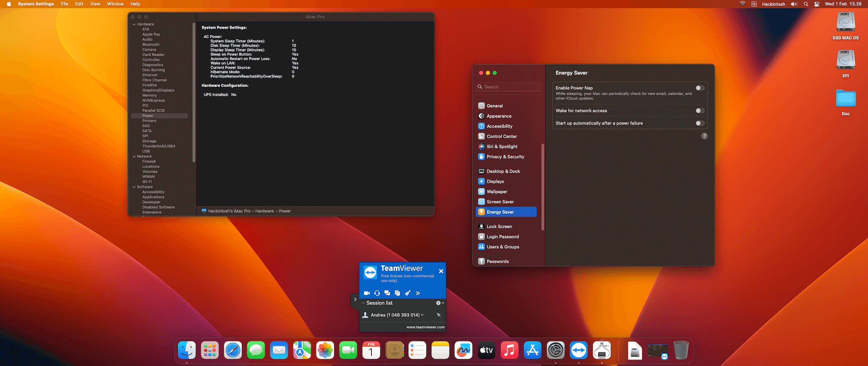Image resolution: width=868 pixels, height=366 pixels.
Task: Open Control Center from the menu bar
Action: (x=817, y=4)
